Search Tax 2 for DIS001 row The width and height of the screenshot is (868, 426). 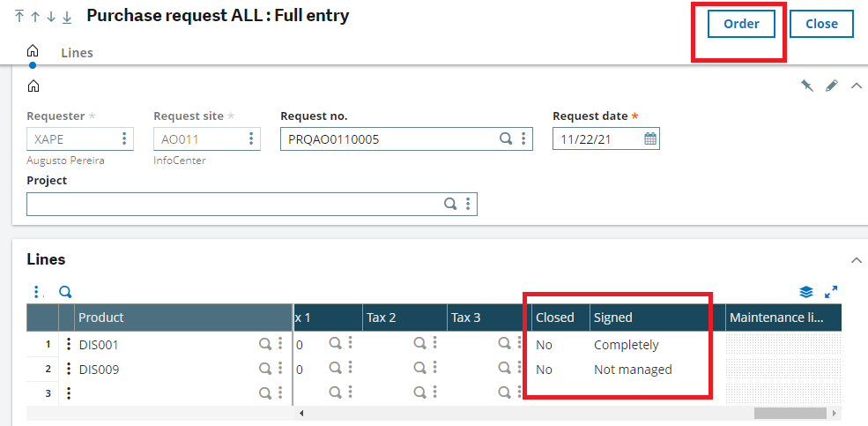tap(420, 343)
